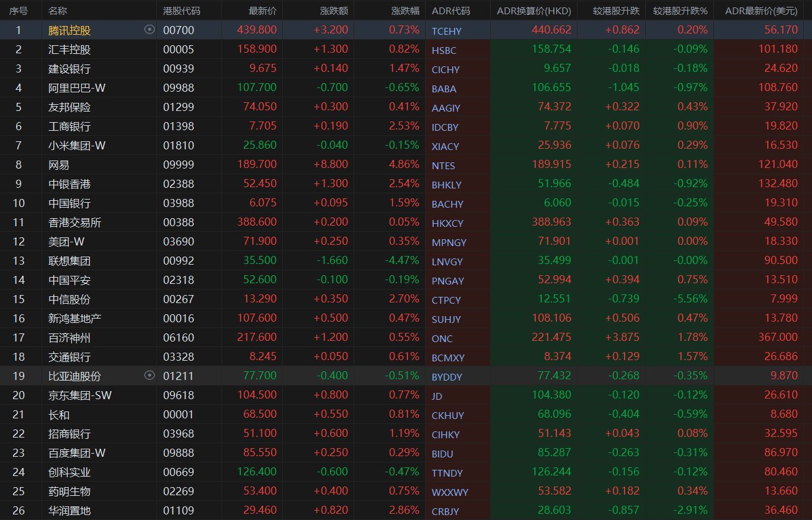The width and height of the screenshot is (812, 520).
Task: Click the circle icon beside 腾讯控股
Action: pos(149,30)
